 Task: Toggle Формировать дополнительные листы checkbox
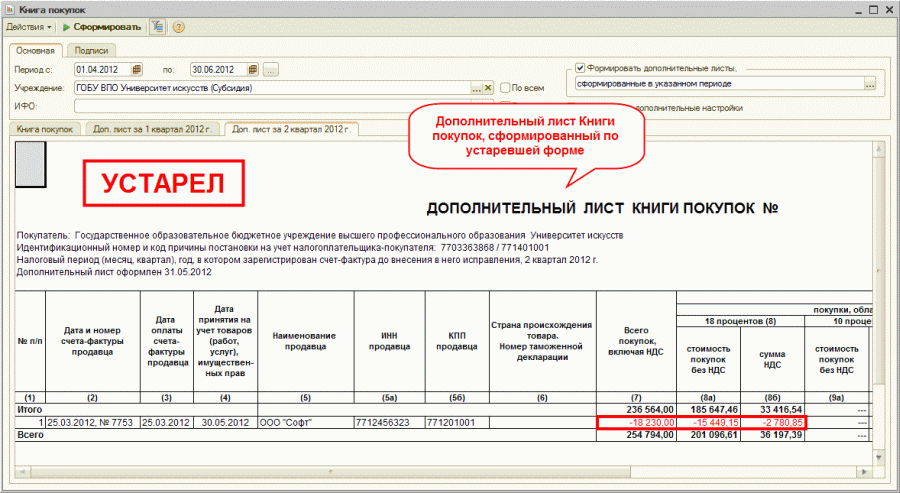tap(580, 67)
